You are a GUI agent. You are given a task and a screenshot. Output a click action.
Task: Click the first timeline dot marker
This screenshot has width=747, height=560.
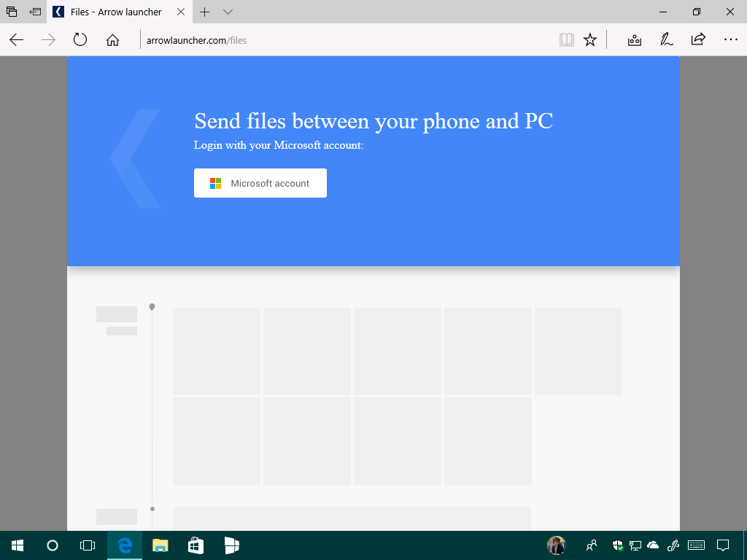coord(152,307)
